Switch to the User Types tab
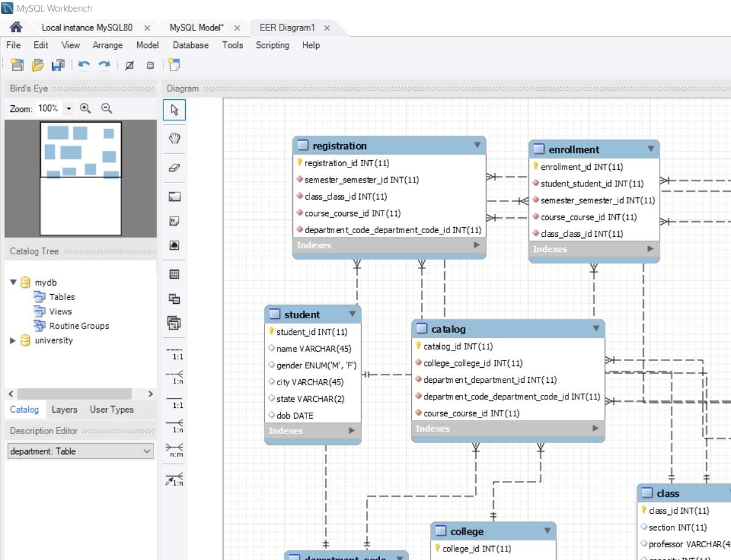Screen dimensions: 731x560 [x=111, y=410]
